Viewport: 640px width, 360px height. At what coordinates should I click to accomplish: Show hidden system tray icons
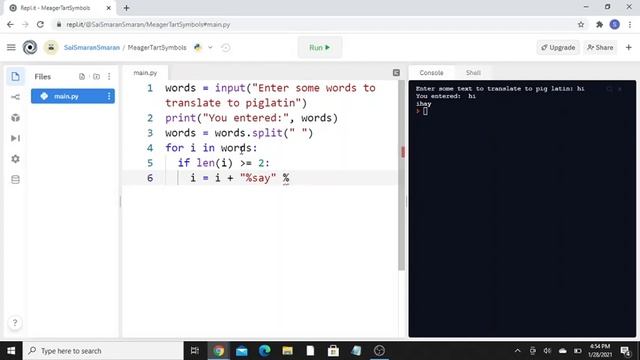click(x=518, y=351)
